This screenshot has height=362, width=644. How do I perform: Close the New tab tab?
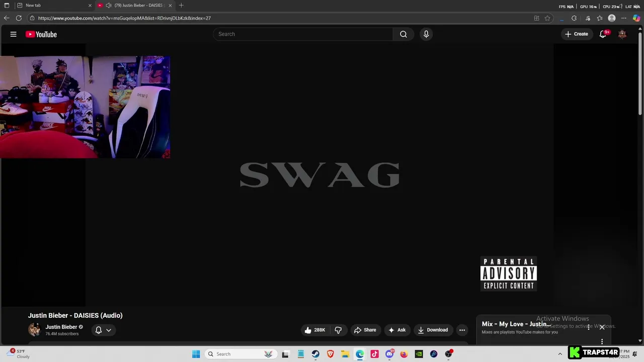pos(90,6)
